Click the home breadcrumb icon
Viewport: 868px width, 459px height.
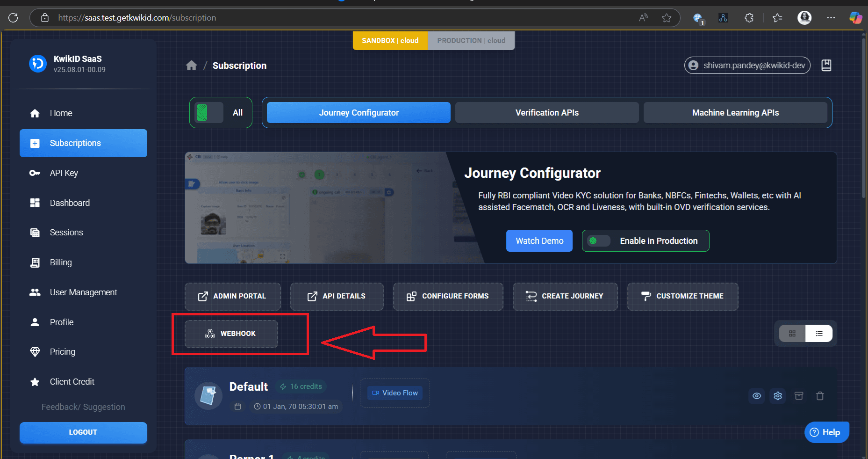tap(191, 66)
